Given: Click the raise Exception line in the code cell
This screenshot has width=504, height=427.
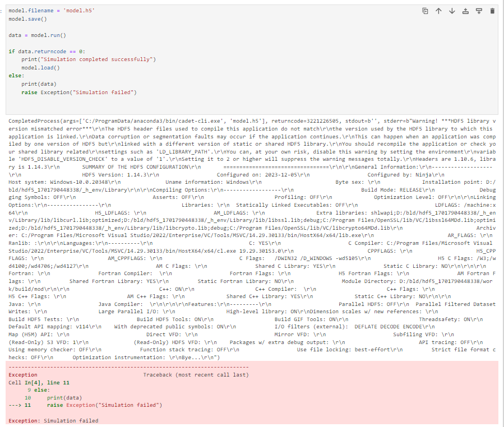Looking at the screenshot, I should pos(78,92).
